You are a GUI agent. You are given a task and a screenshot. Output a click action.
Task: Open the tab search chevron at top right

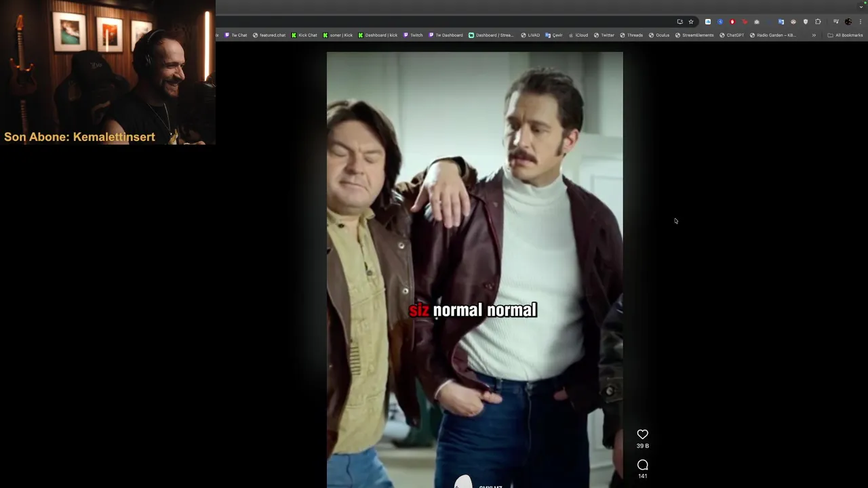[x=861, y=5]
